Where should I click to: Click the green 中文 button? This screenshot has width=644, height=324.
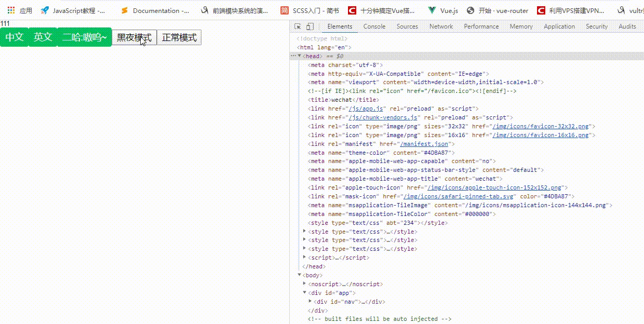tap(15, 37)
